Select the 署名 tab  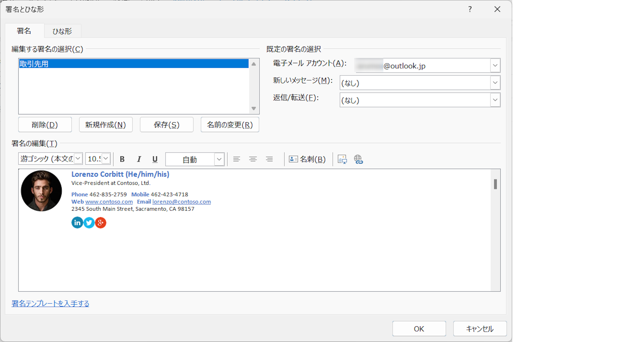(24, 31)
